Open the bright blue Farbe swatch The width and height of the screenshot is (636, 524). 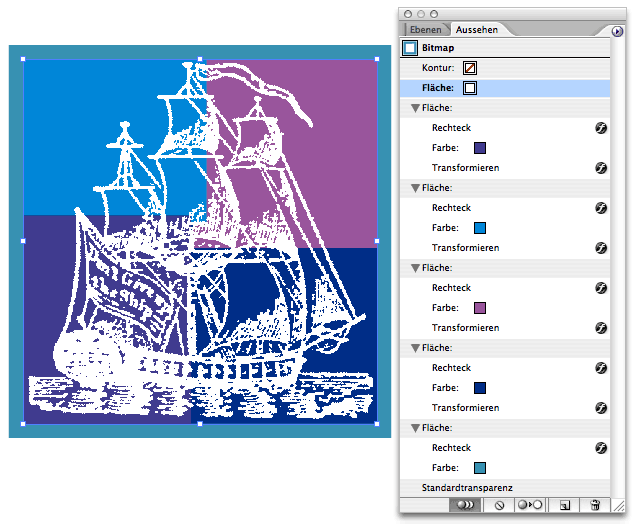coord(480,228)
